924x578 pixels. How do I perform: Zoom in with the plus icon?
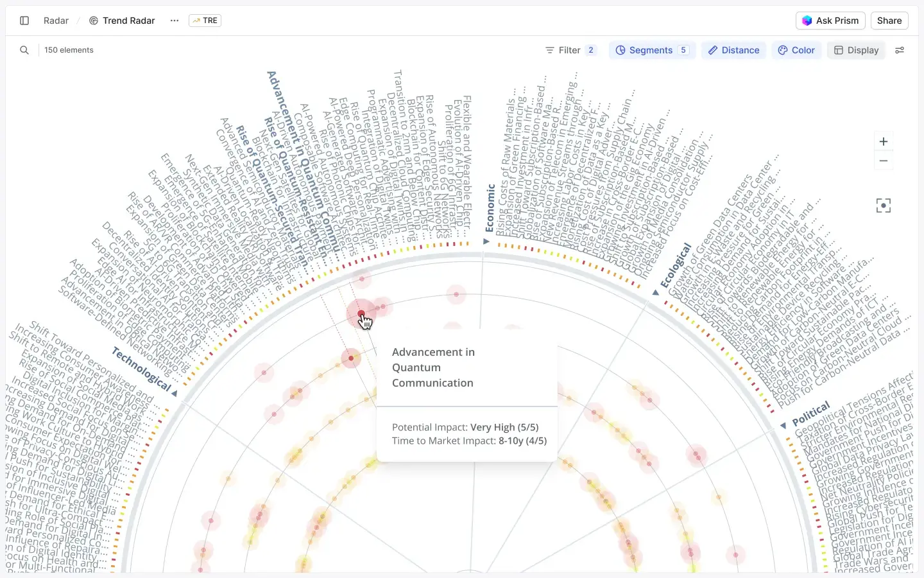[x=884, y=141]
